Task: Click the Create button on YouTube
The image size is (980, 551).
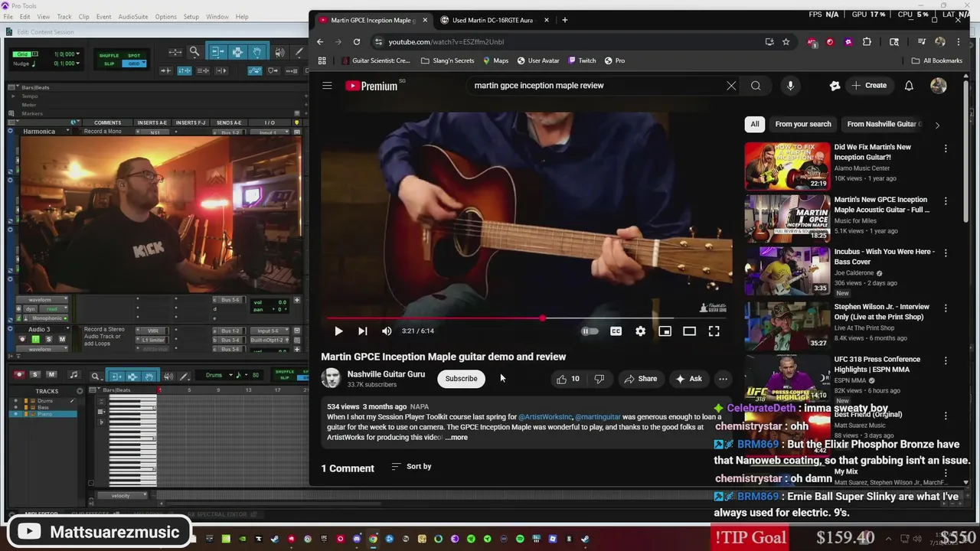Action: click(x=869, y=86)
